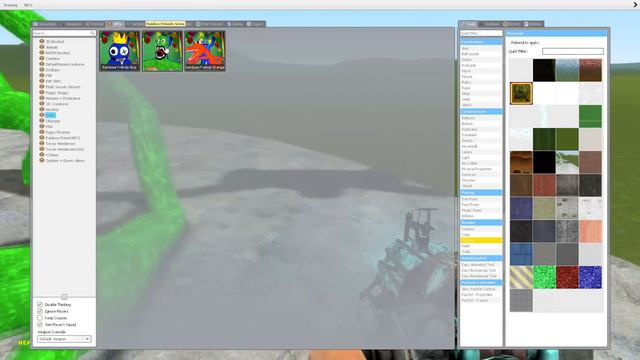Open the Dupes tab
The height and width of the screenshot is (360, 640).
[x=236, y=24]
